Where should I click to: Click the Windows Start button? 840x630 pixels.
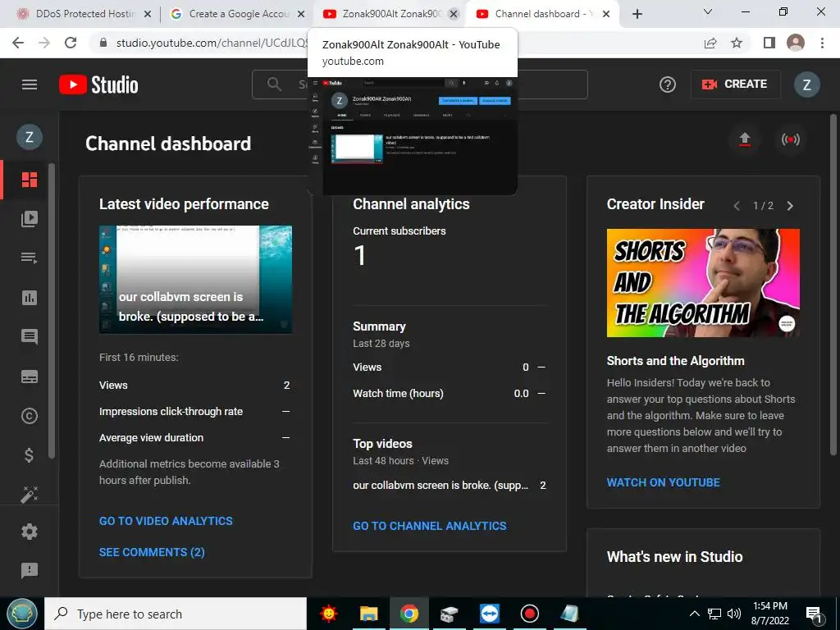tap(22, 614)
